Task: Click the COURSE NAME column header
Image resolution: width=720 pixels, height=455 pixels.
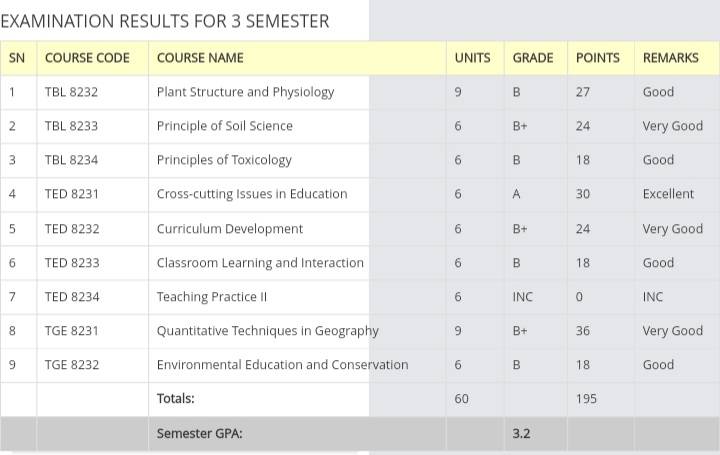Action: click(200, 58)
